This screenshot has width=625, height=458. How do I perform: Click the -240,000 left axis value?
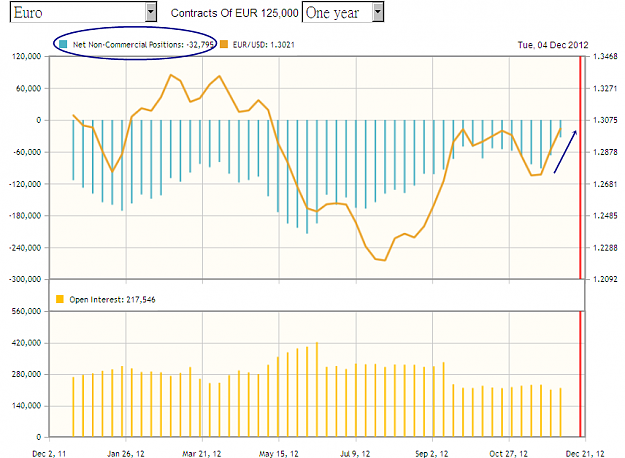[x=25, y=248]
